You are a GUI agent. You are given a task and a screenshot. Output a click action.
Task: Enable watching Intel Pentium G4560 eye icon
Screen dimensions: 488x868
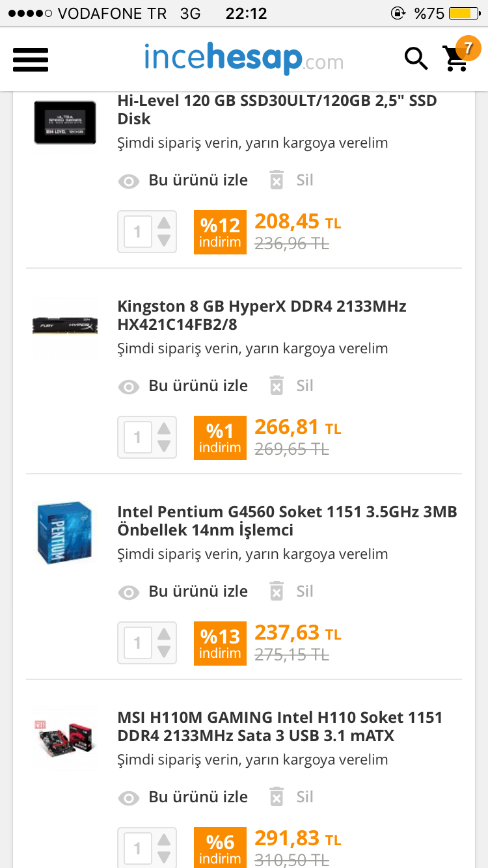point(129,592)
